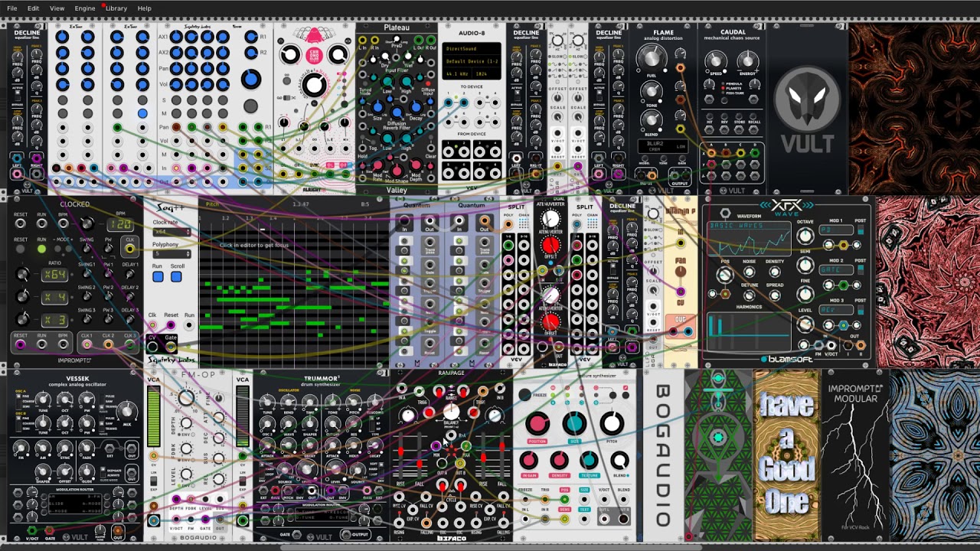Click the Vult owl logo panel
The height and width of the screenshot is (551, 980).
(x=807, y=107)
